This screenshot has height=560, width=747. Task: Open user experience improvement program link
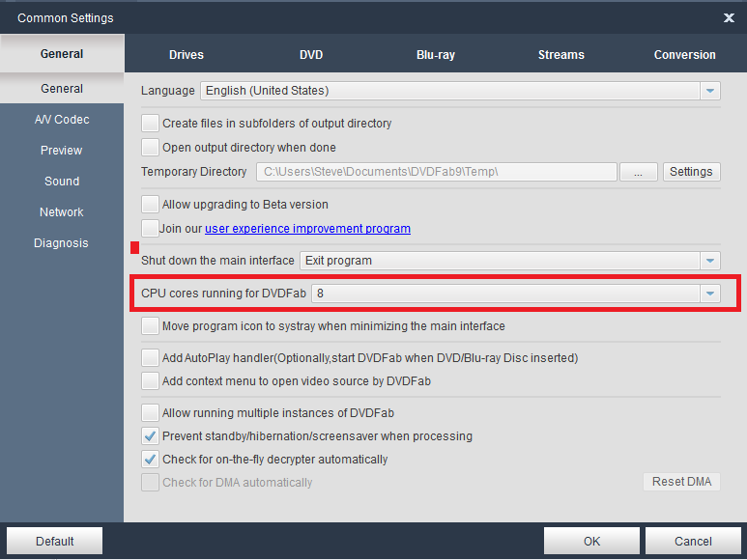coord(307,229)
